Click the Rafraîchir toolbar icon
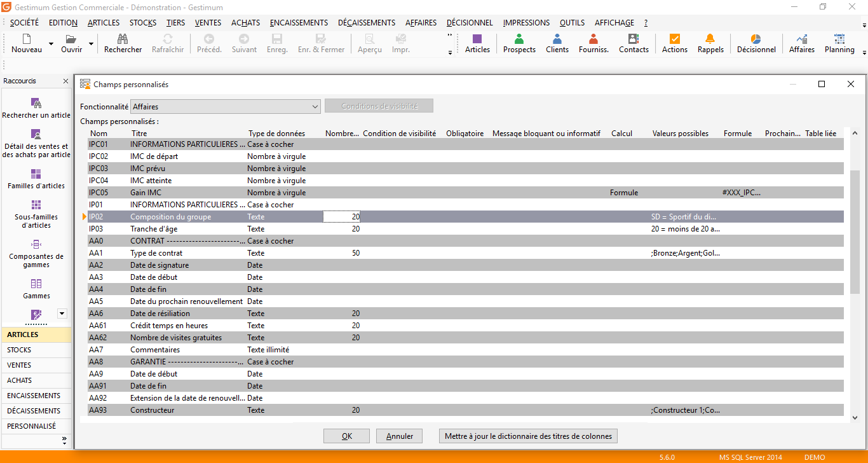Screen dimensions: 868x463 [168, 39]
